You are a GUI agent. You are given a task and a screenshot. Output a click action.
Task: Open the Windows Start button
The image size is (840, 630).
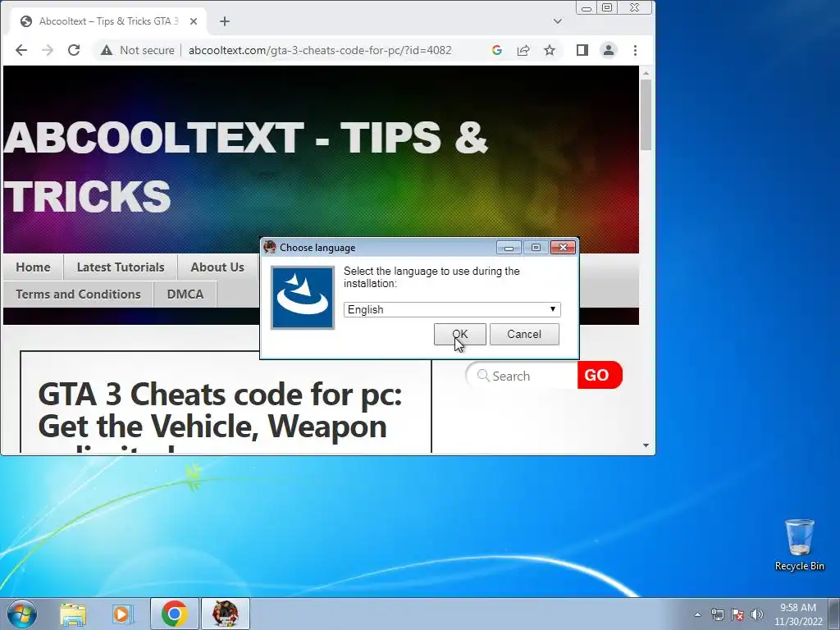pyautogui.click(x=22, y=614)
